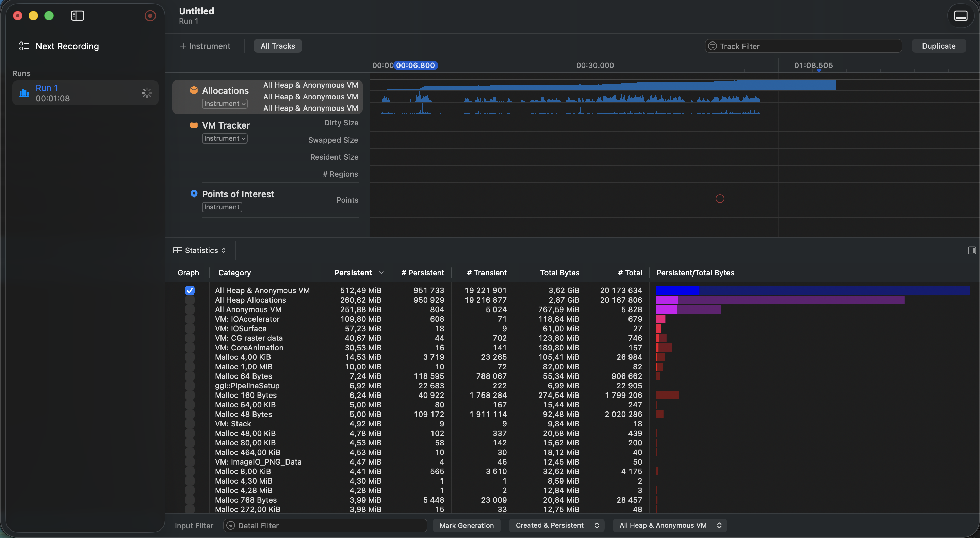
Task: Toggle the sidebar panel icon
Action: (78, 16)
